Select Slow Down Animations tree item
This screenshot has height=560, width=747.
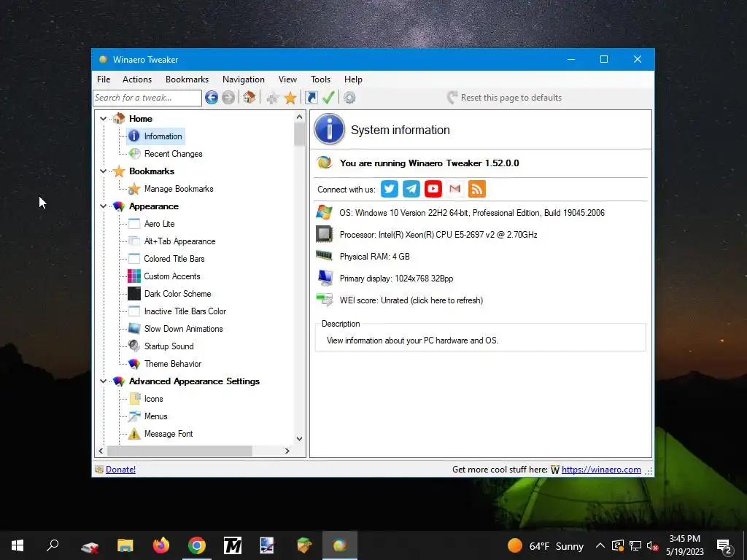click(183, 329)
